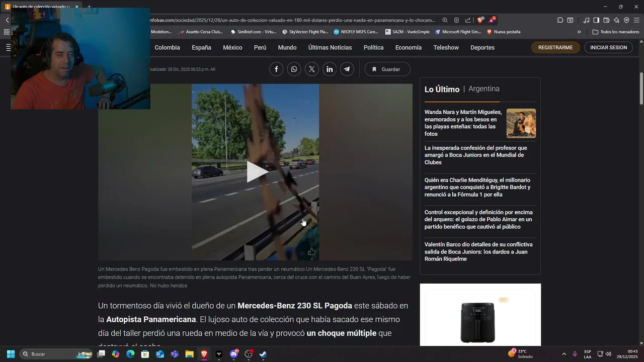This screenshot has width=644, height=362.
Task: Click the share page icon in address bar
Action: coord(468,20)
